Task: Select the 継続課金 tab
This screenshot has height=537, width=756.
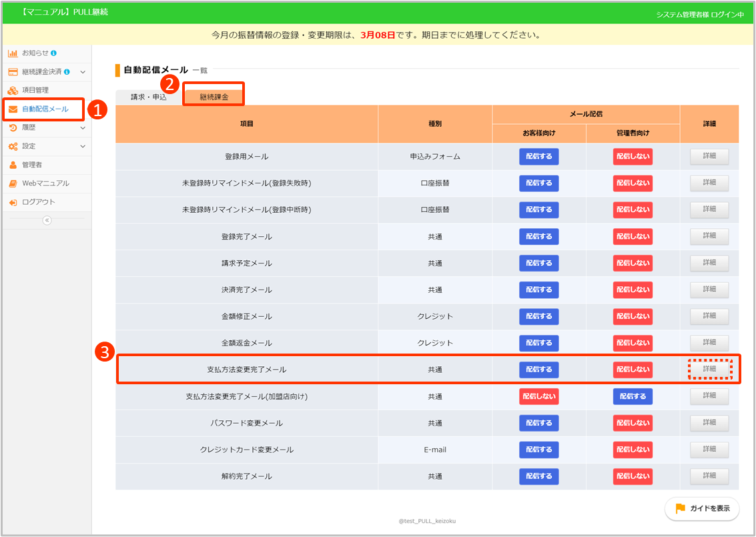Action: (x=214, y=97)
